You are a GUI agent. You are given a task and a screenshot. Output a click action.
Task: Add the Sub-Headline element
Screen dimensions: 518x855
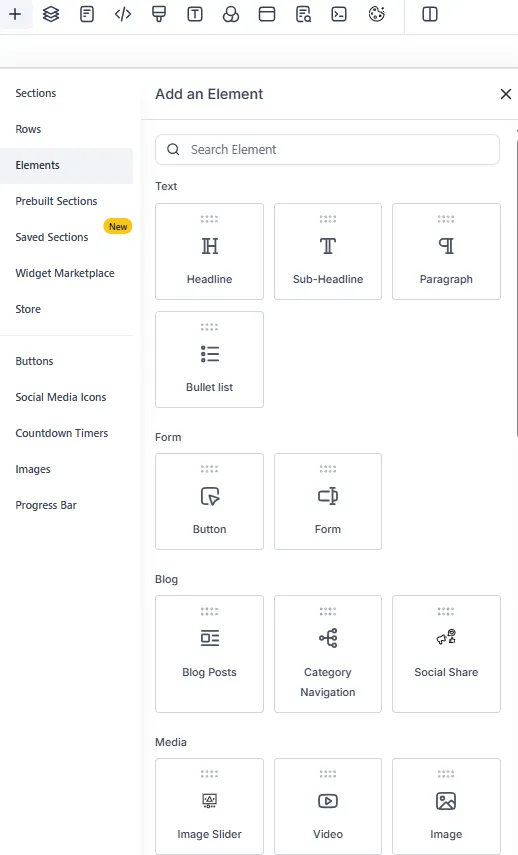pos(328,251)
